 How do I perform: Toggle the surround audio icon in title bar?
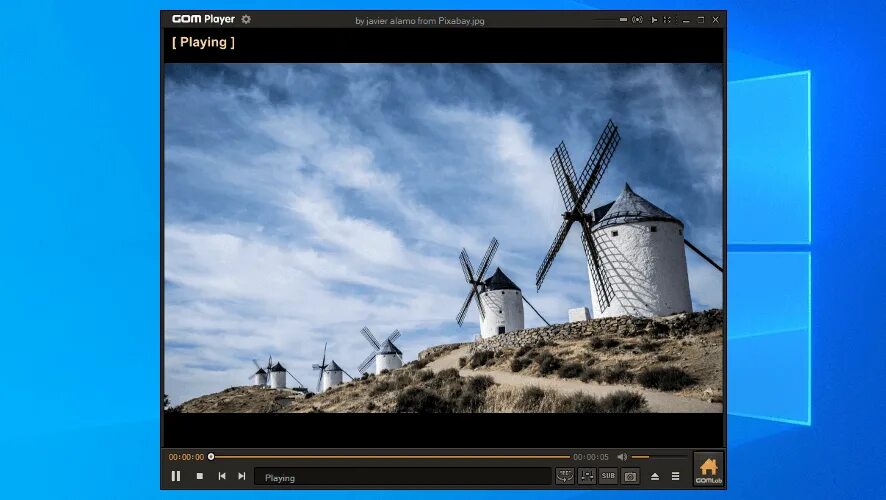(637, 19)
